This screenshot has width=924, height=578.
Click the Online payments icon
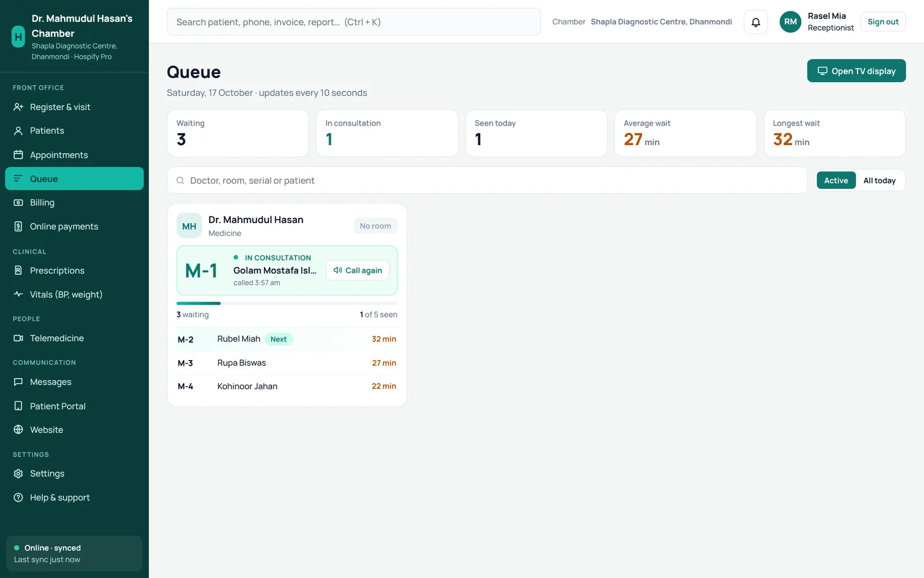18,227
